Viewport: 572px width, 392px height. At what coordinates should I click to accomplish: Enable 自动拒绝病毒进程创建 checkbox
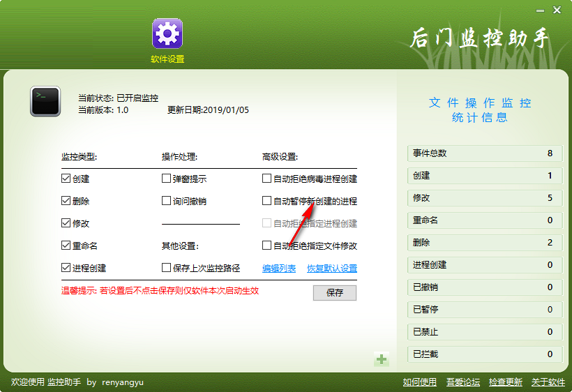click(x=266, y=179)
